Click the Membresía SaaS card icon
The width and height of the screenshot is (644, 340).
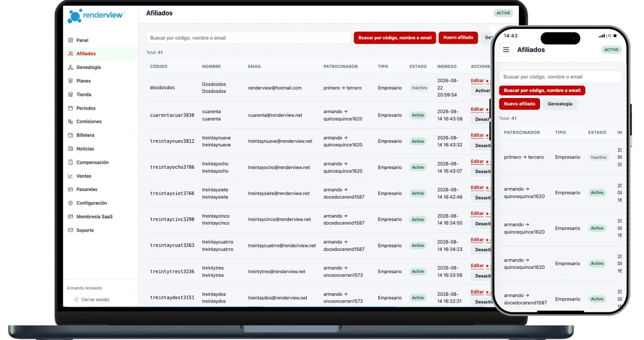[70, 217]
